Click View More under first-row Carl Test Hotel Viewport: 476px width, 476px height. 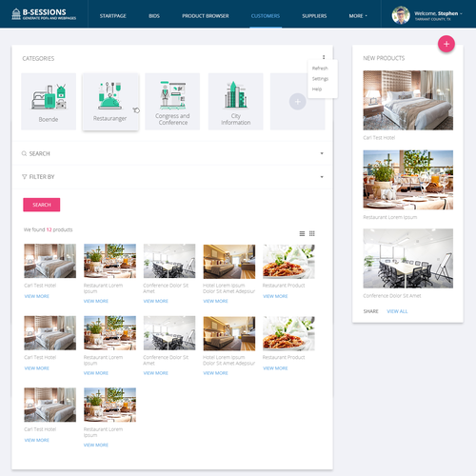pos(37,296)
